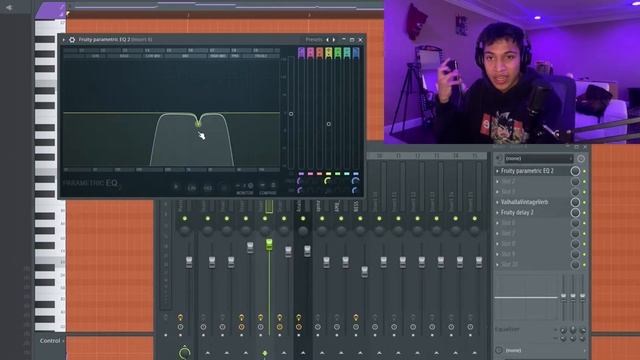Open the Presets menu in EQ window
Screen dimensions: 640x360
tap(313, 40)
